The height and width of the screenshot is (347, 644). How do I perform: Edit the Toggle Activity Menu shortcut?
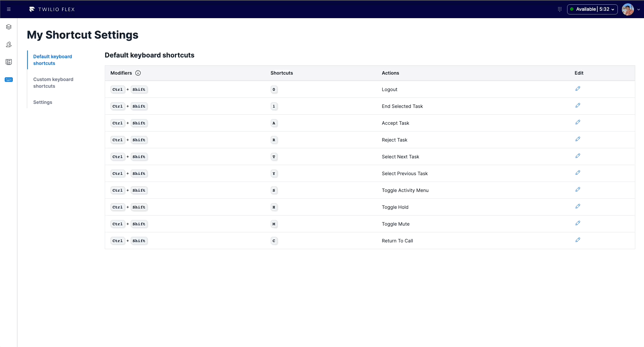pyautogui.click(x=578, y=190)
